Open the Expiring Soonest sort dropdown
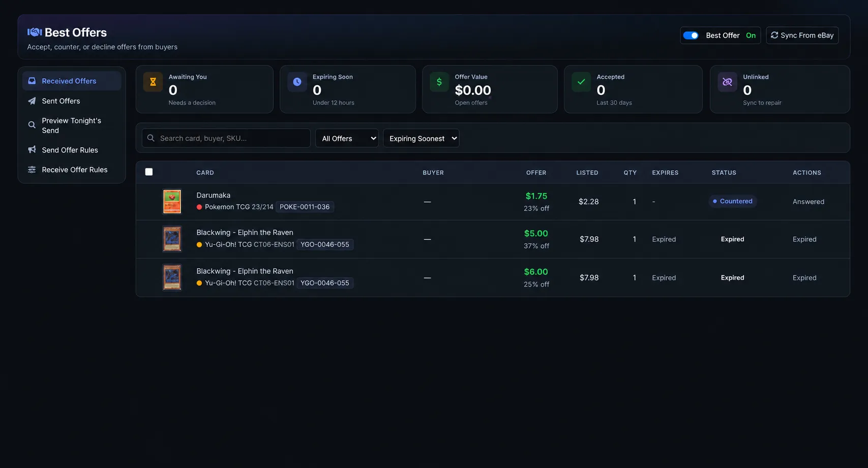 click(x=421, y=138)
